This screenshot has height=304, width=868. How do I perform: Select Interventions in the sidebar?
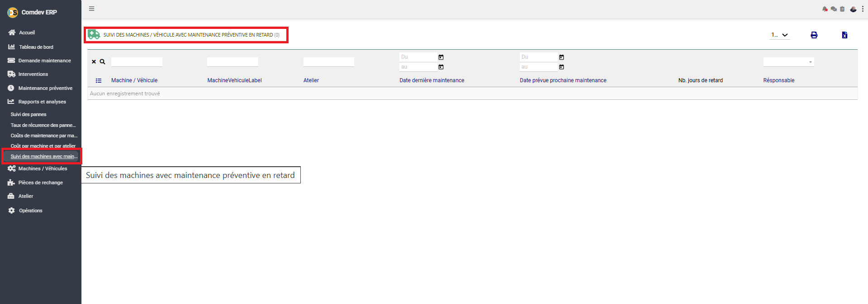click(x=33, y=74)
